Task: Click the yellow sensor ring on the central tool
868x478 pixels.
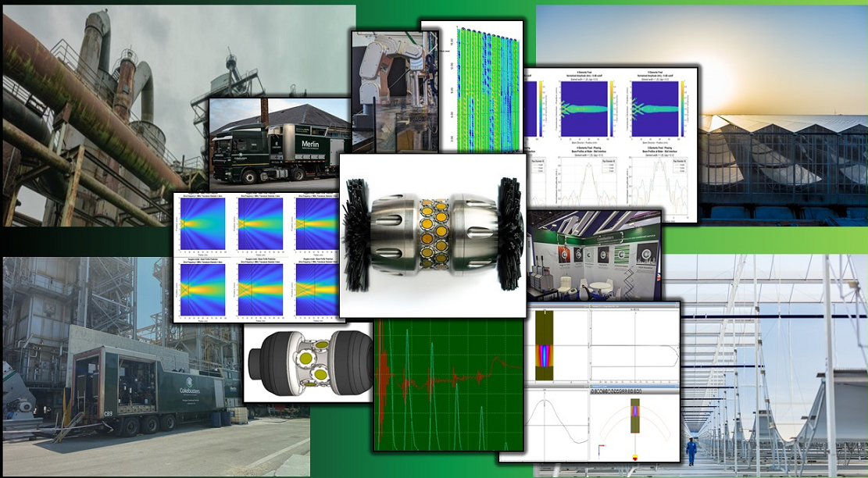Action: coord(433,234)
